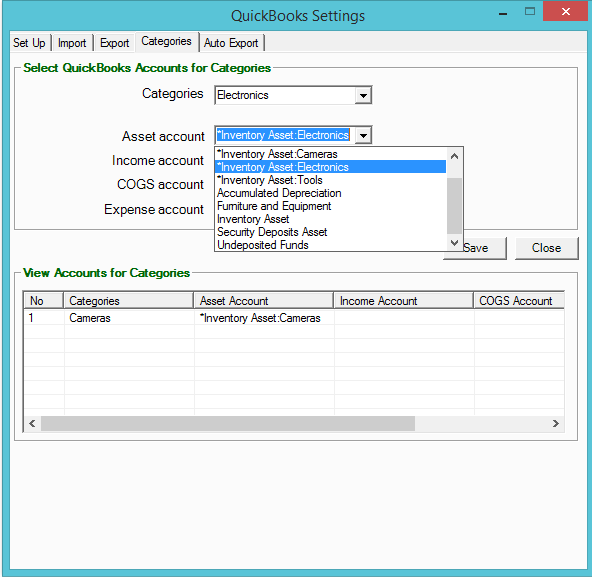Viewport: 592px width, 577px height.
Task: Choose the plain Inventory Asset option
Action: click(330, 219)
